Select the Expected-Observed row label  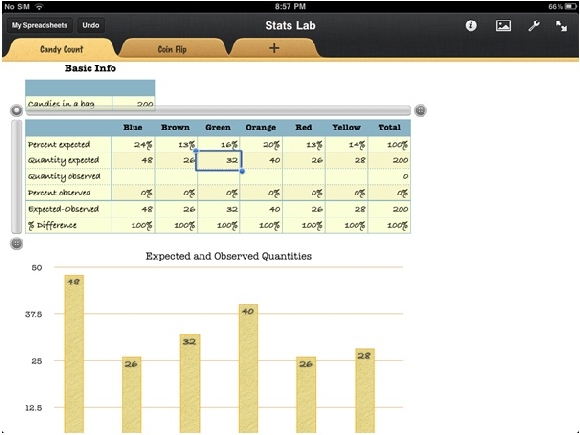point(68,209)
